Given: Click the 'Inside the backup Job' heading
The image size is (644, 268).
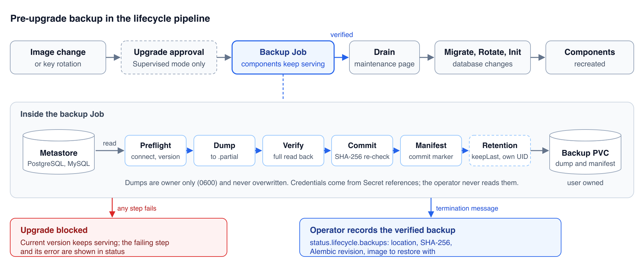Looking at the screenshot, I should (x=62, y=114).
